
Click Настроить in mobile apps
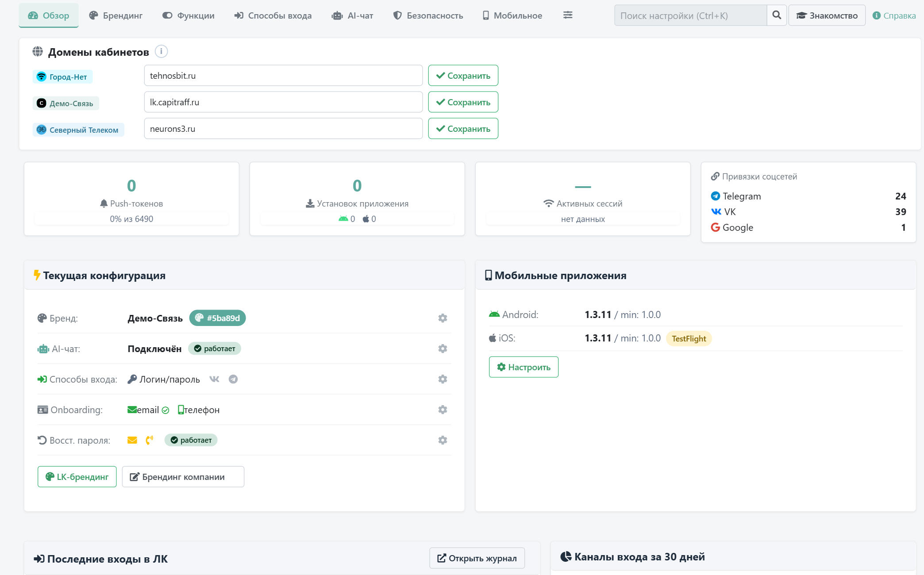[x=524, y=367]
